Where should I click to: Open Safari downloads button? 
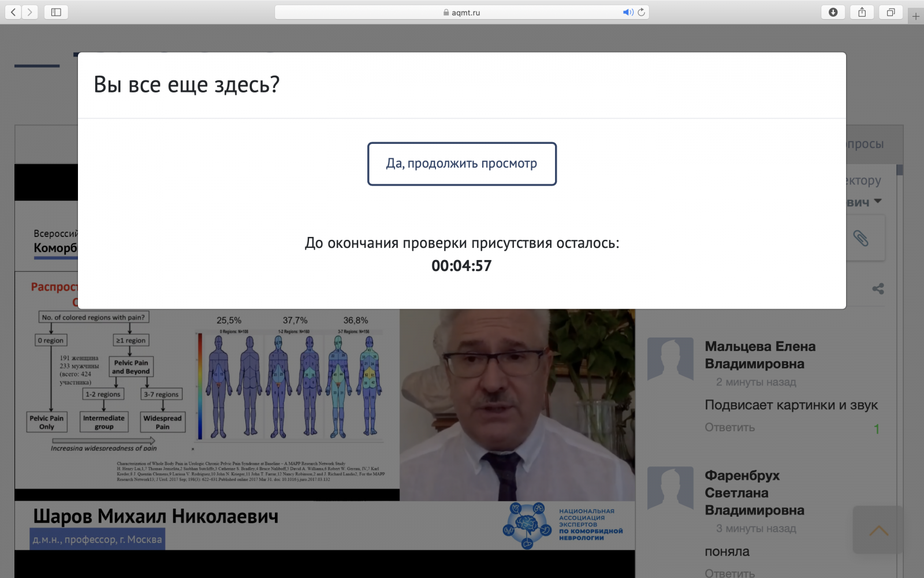tap(833, 12)
